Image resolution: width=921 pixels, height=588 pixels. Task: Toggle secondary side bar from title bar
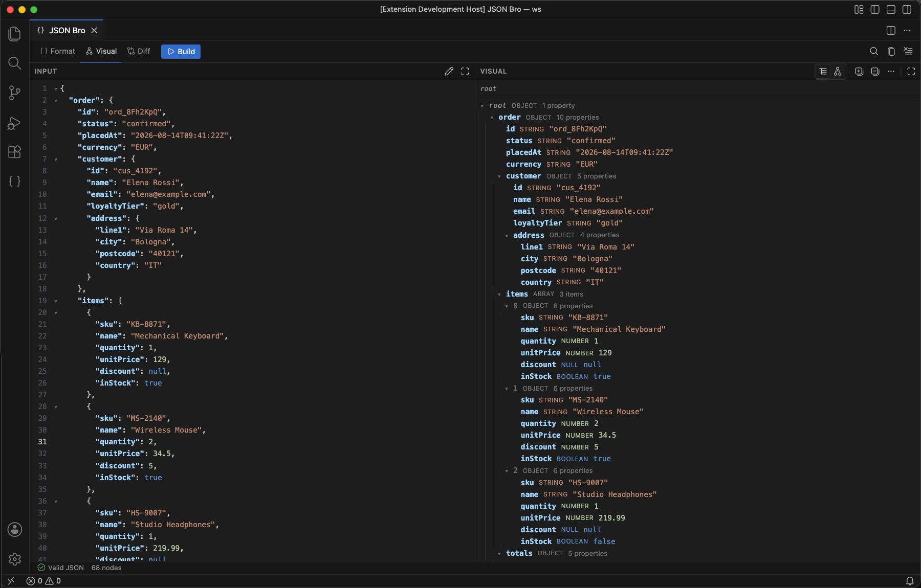tap(907, 9)
